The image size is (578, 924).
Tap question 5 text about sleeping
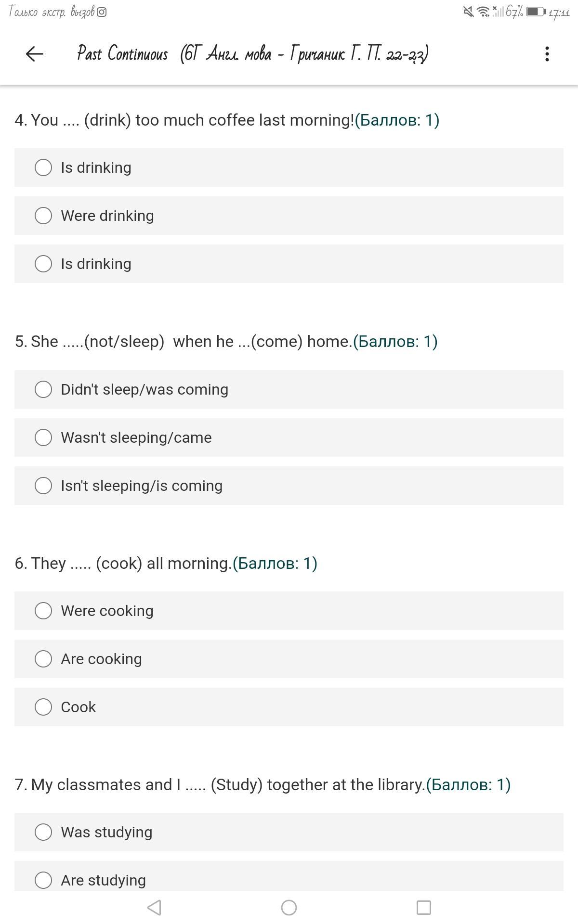pyautogui.click(x=183, y=342)
